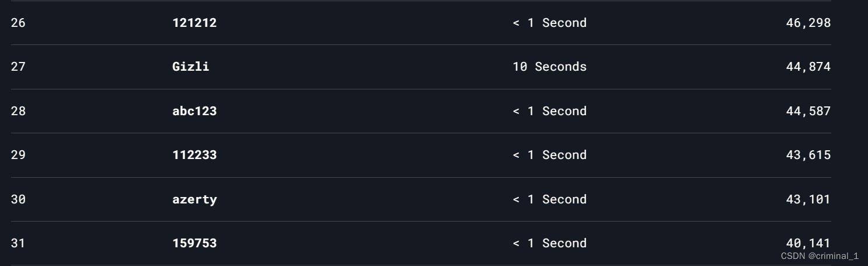Screen dimensions: 868x266
Task: Click the azerty password entry
Action: [194, 199]
